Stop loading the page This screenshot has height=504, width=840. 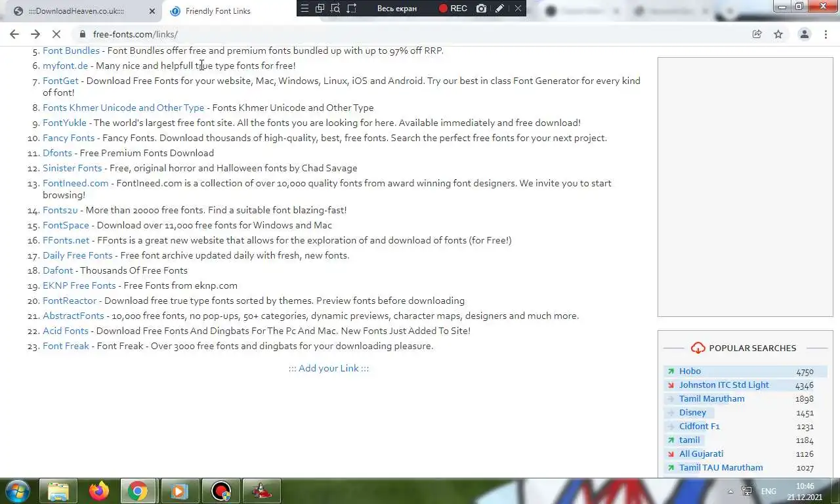tap(57, 34)
